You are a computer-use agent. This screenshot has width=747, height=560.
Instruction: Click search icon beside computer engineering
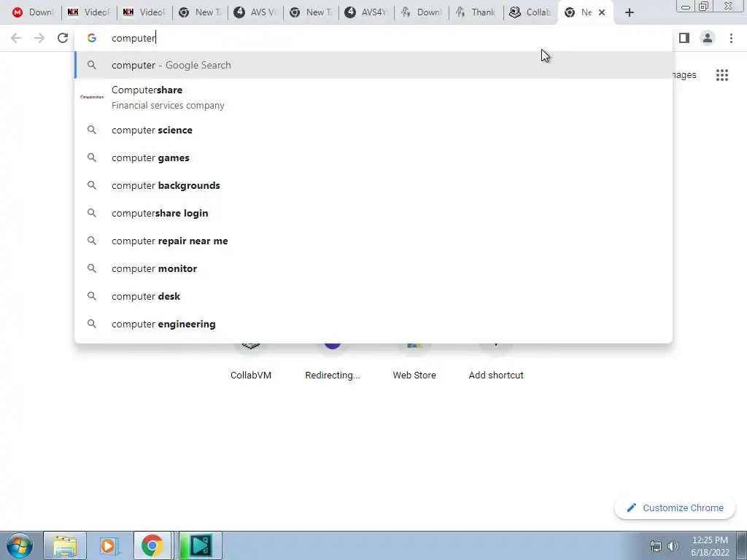(92, 323)
